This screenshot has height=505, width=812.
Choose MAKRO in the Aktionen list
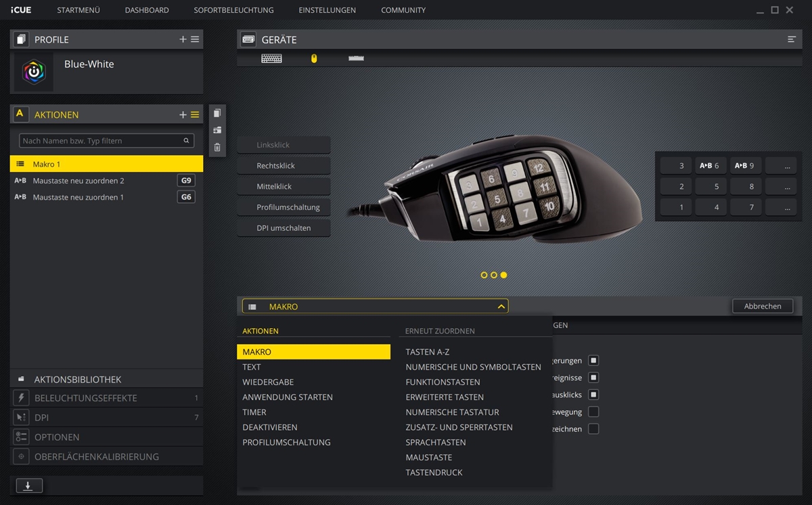(x=313, y=352)
